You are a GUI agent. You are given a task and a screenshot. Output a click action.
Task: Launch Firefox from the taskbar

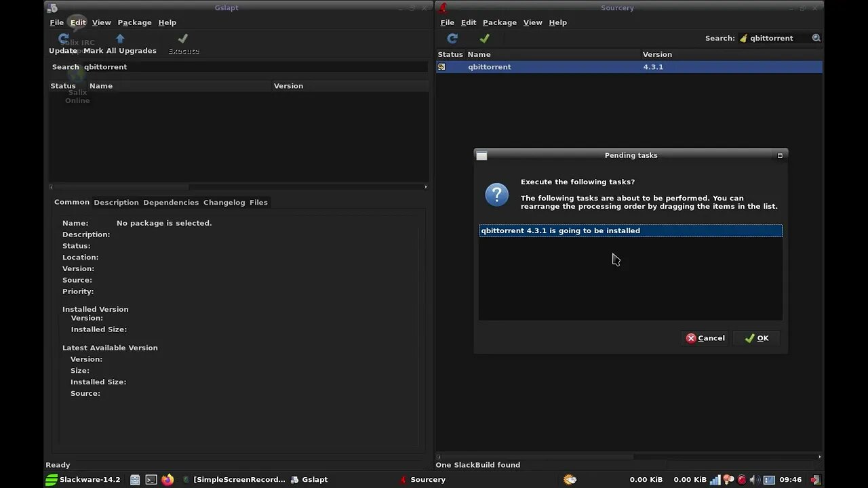pos(167,480)
